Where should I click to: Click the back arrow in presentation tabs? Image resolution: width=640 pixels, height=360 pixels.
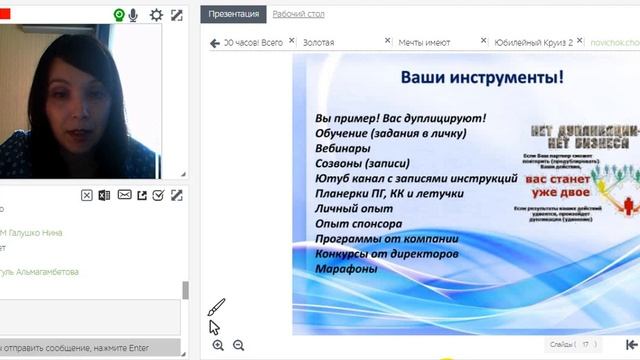coord(215,43)
